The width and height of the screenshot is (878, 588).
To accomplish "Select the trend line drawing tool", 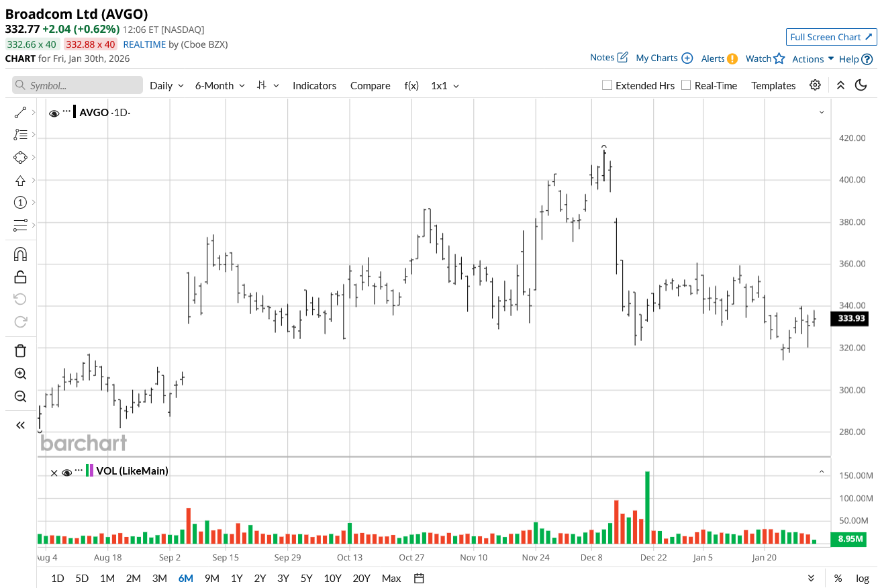I will (x=20, y=112).
